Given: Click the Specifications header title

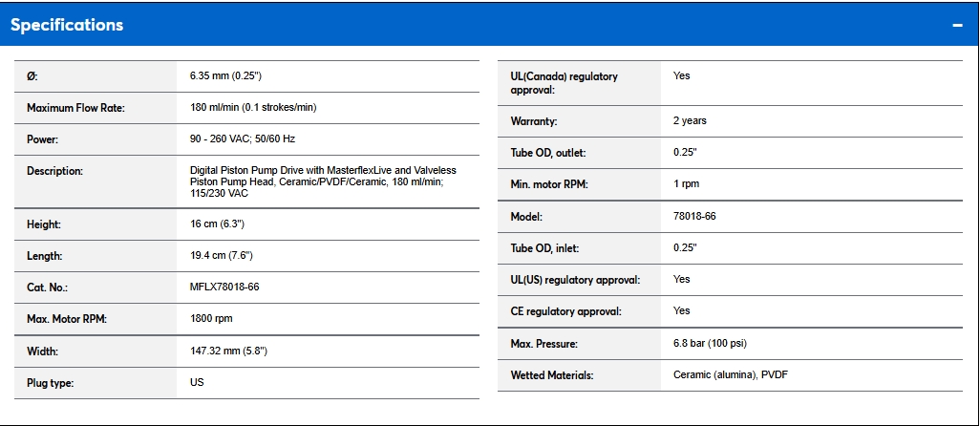Looking at the screenshot, I should (x=67, y=25).
